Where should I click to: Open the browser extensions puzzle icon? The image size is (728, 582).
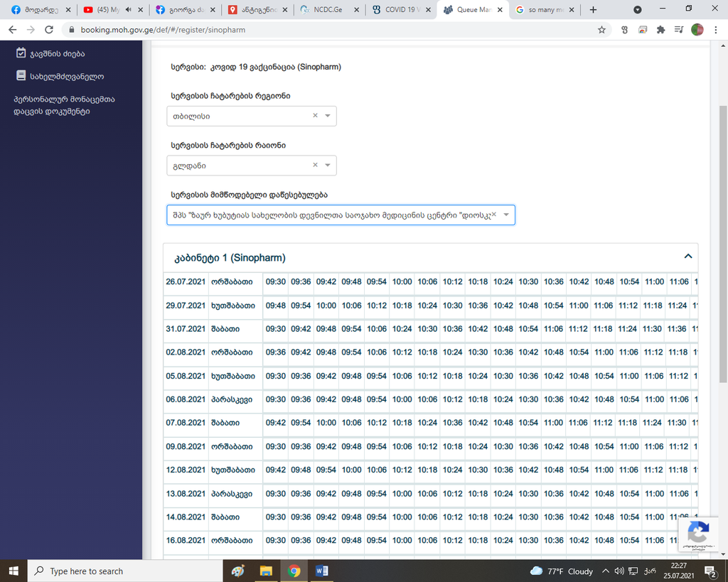(660, 30)
